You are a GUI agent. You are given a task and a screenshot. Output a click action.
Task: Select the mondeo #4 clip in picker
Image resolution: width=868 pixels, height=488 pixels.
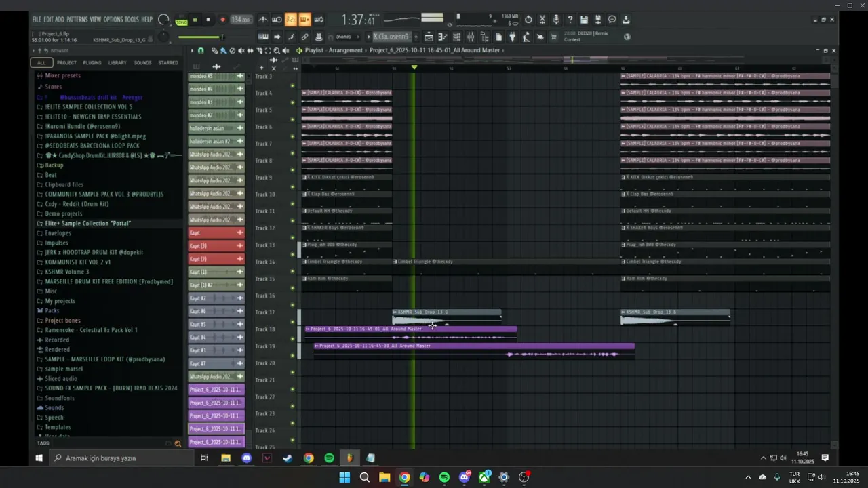pos(216,89)
